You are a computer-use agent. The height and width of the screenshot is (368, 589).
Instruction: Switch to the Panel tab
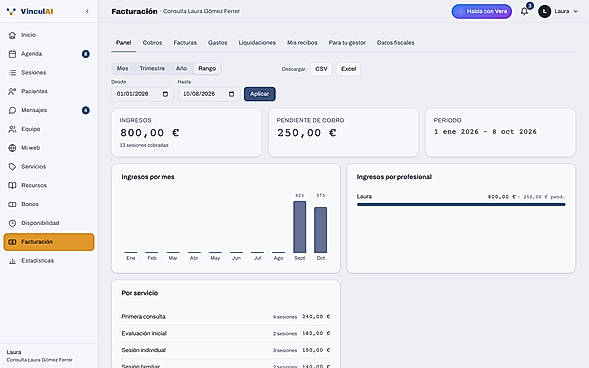pyautogui.click(x=124, y=43)
